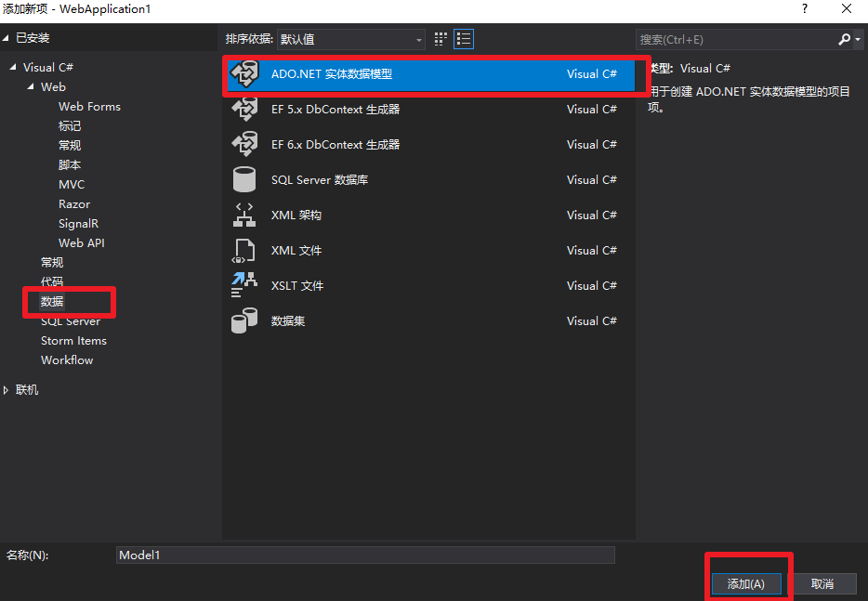Collapse the 已安装 section
Screen dimensions: 868x601
pos(6,38)
